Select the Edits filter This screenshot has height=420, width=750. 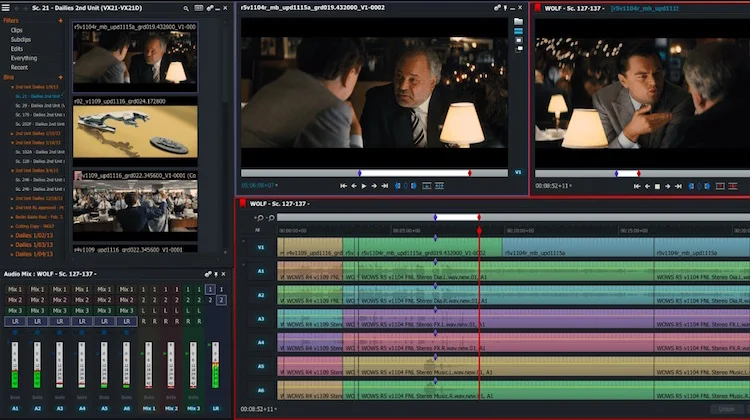pos(17,49)
